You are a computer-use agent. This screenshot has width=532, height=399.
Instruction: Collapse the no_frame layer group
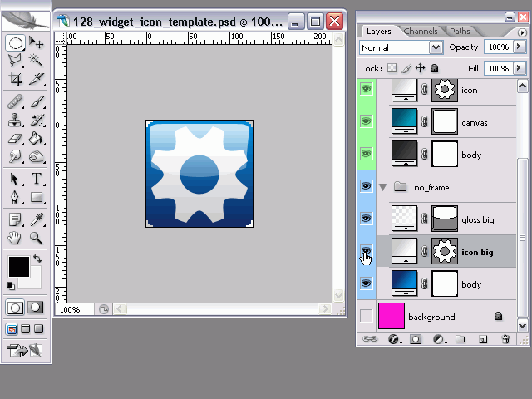point(382,187)
